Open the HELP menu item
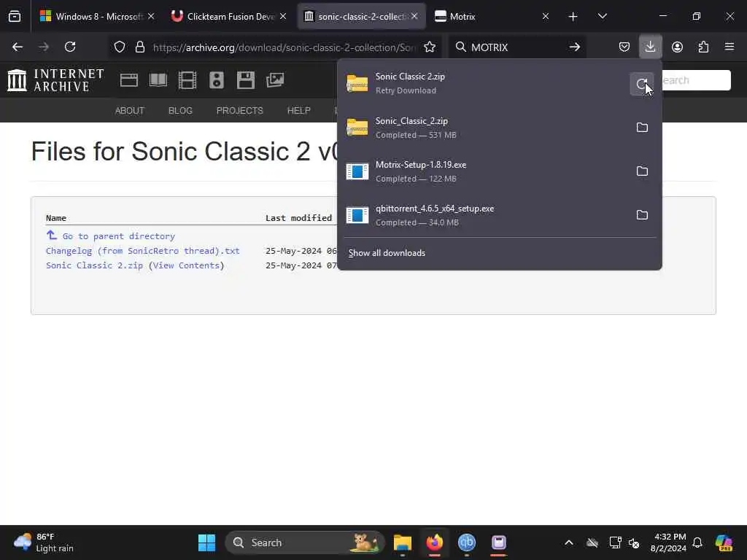This screenshot has height=560, width=747. click(298, 111)
